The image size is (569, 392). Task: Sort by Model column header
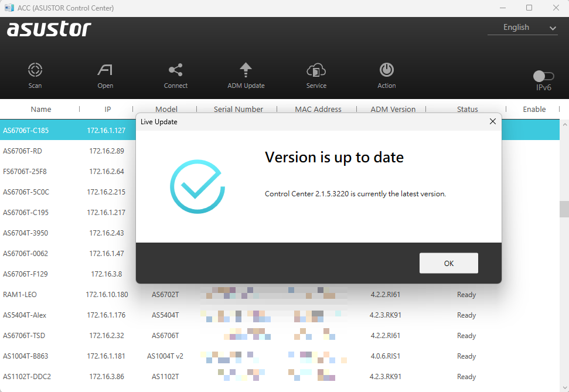pos(166,109)
